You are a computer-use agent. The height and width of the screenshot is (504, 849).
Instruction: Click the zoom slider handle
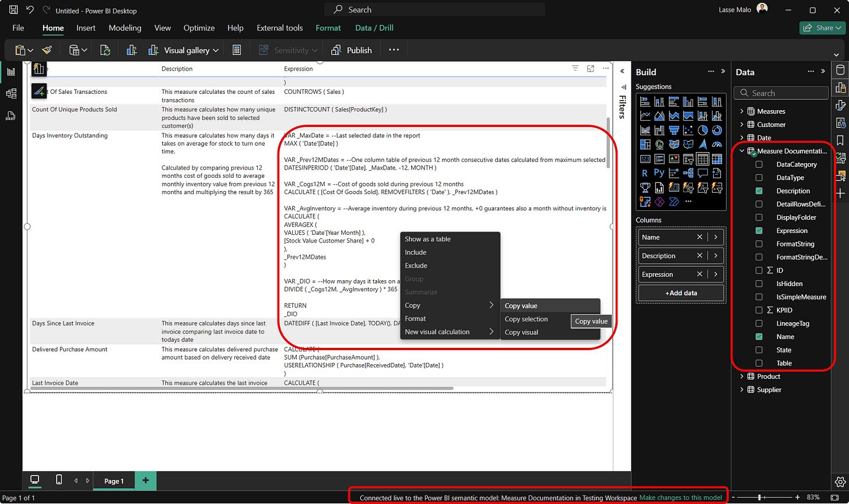click(x=759, y=497)
